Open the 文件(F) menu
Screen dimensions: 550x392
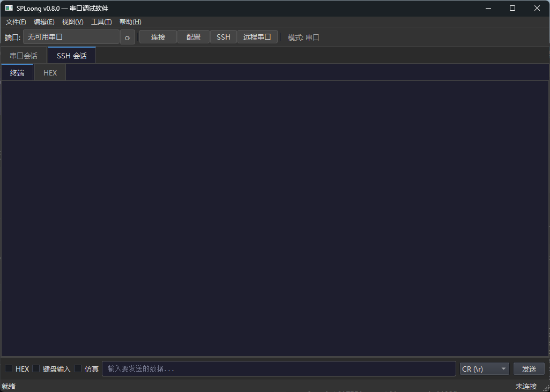coord(16,22)
